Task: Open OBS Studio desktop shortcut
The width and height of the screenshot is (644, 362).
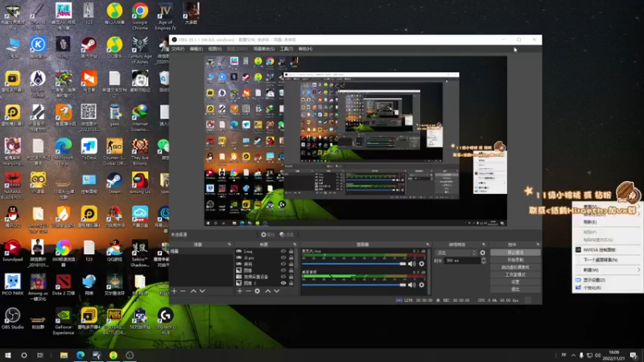Action: click(x=12, y=319)
